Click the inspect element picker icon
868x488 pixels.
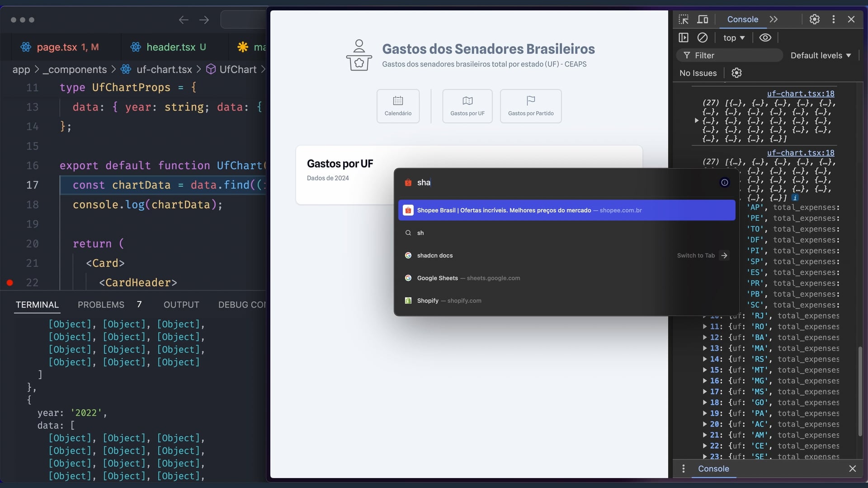[684, 19]
